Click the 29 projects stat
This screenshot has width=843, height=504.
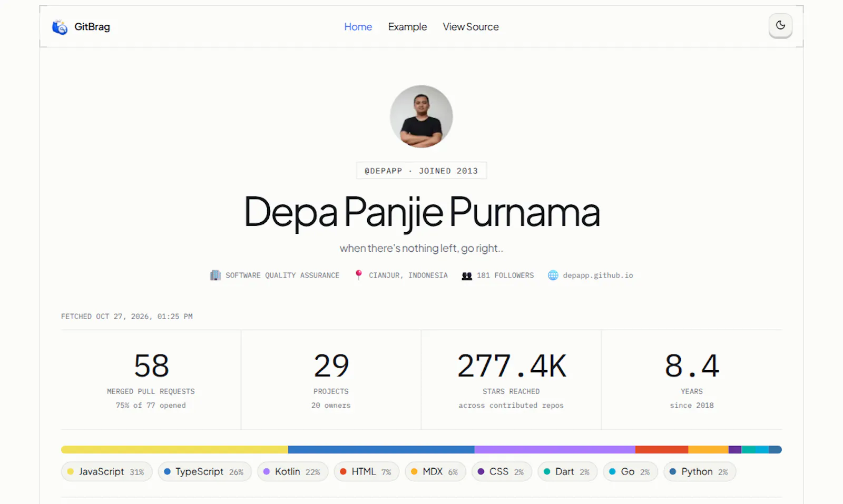[331, 380]
